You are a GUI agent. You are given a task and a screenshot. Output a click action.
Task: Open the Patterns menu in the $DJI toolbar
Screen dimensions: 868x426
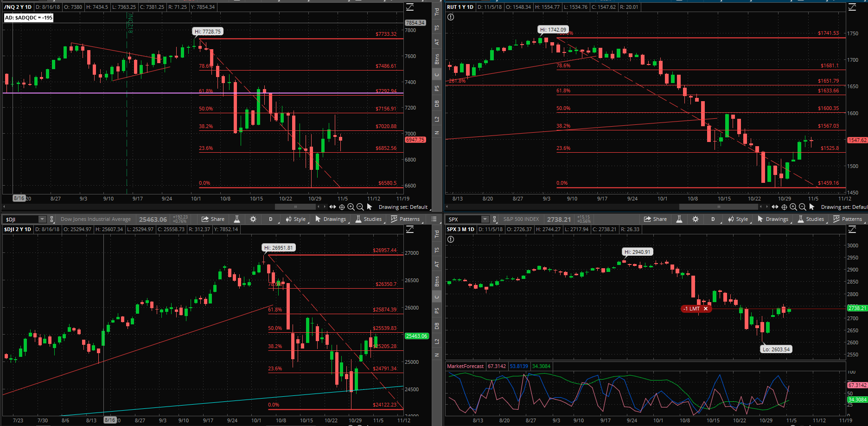coord(405,219)
